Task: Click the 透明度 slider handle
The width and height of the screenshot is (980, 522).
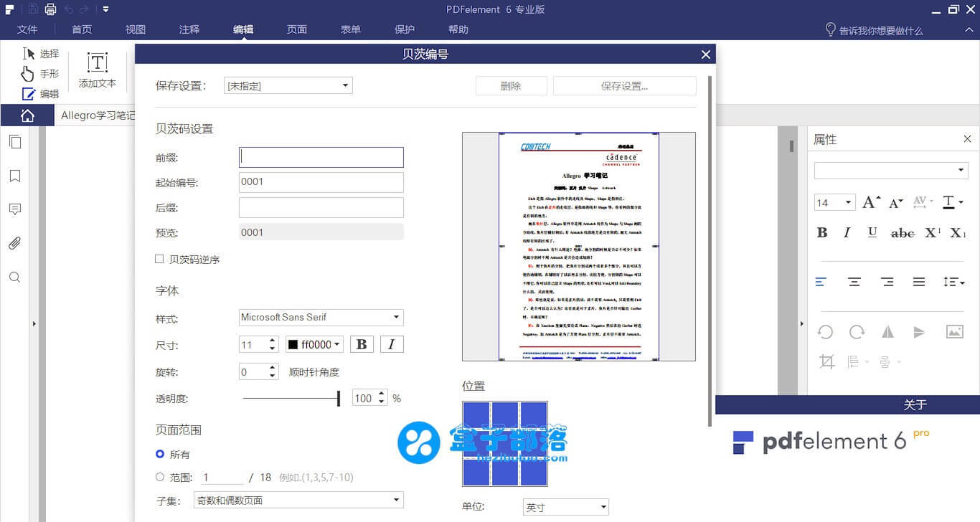Action: tap(339, 399)
